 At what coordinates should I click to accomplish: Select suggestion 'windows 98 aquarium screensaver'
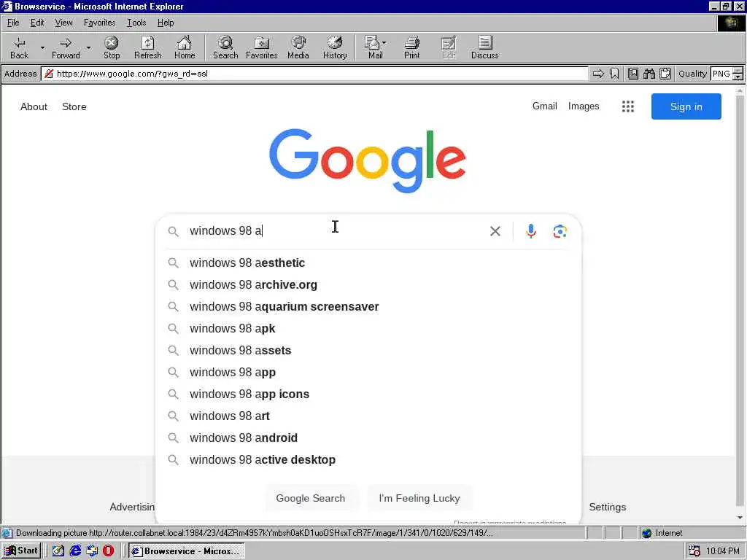coord(368,307)
